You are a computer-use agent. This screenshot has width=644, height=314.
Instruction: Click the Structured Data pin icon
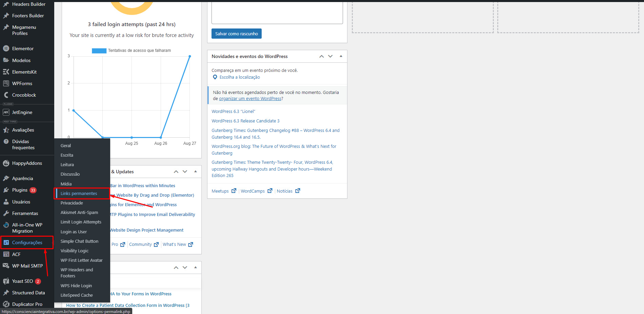(6, 293)
